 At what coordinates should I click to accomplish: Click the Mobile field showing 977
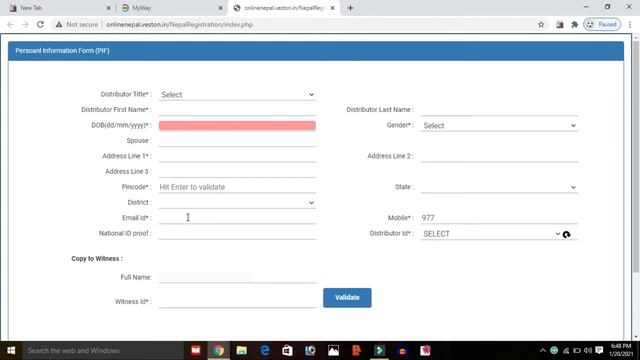[x=499, y=218]
